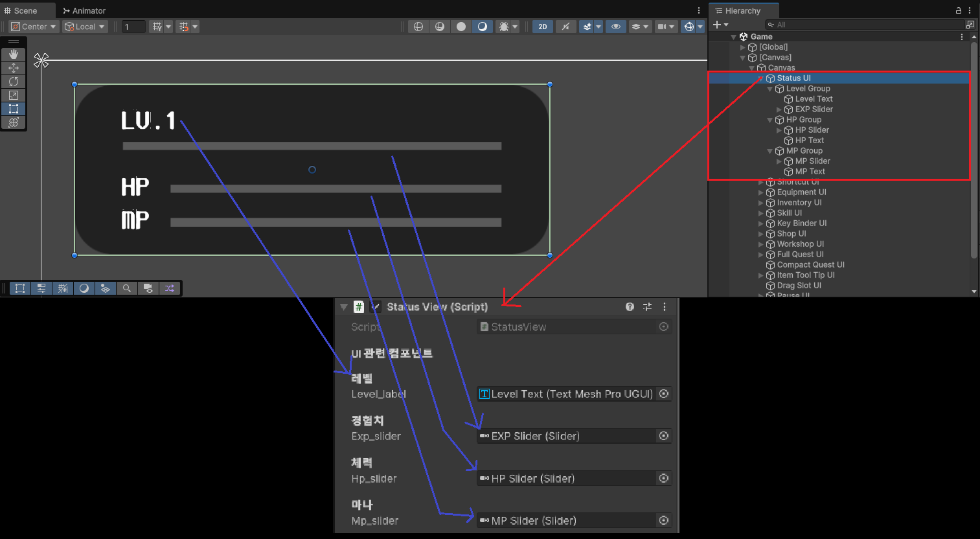The image size is (980, 539).
Task: Open Scene panel three-dot menu
Action: [699, 10]
